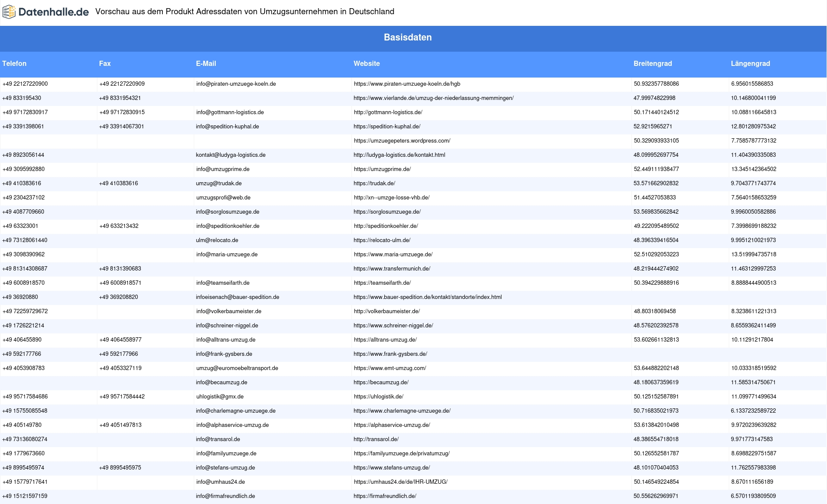Click email infoeisenach@bauer-spedition.de
827x504 pixels.
point(237,297)
